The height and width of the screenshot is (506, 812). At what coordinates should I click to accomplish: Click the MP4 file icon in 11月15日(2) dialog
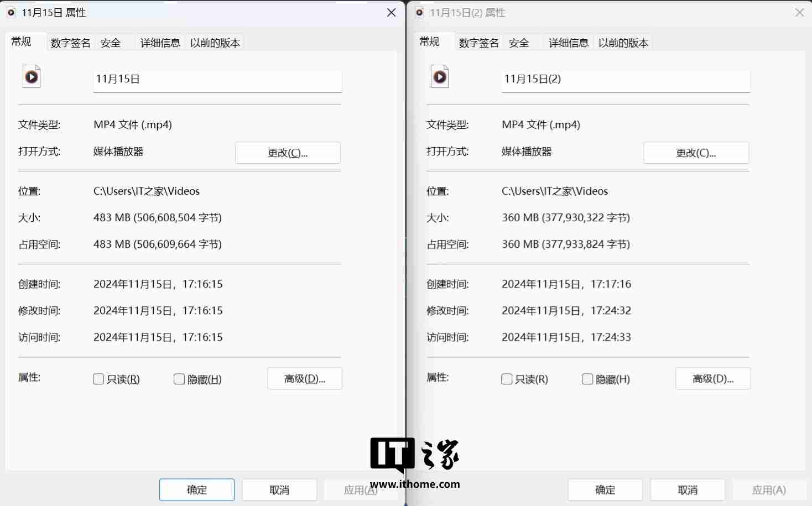pos(440,76)
